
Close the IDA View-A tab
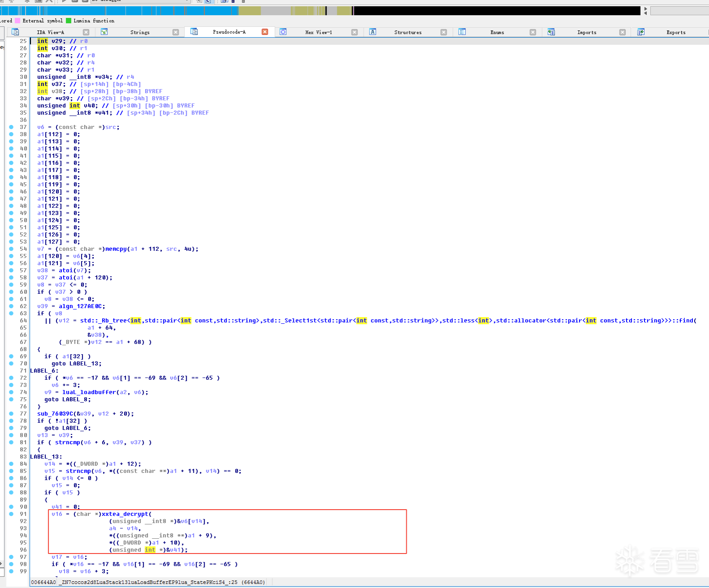(86, 32)
